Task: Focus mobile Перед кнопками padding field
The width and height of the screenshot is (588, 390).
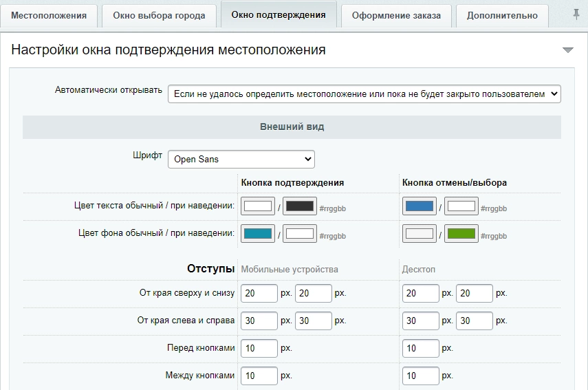Action: tap(259, 348)
